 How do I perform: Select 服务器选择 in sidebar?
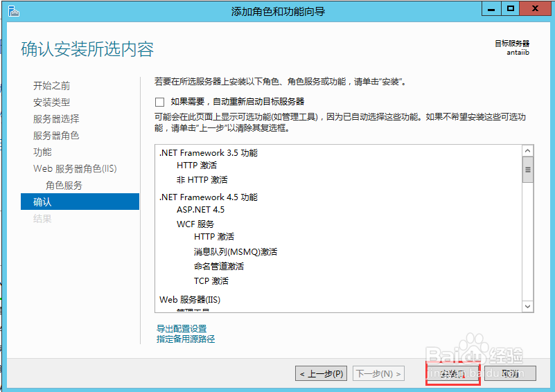coord(56,119)
